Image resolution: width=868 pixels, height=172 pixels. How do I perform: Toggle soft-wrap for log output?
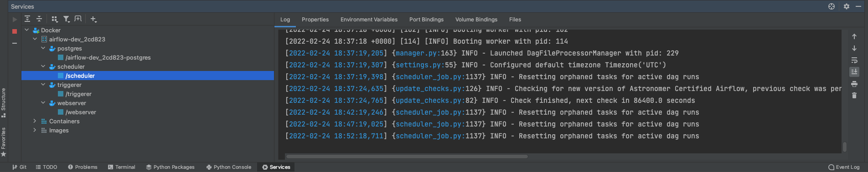(854, 60)
